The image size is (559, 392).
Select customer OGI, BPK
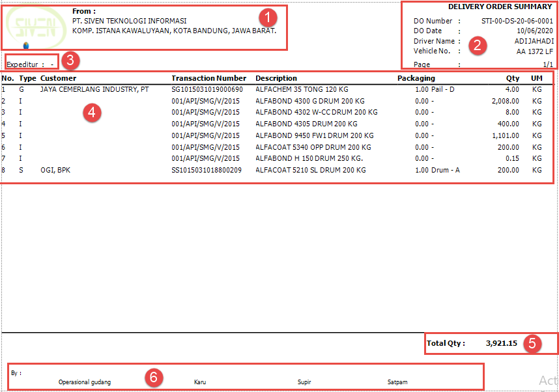click(55, 170)
